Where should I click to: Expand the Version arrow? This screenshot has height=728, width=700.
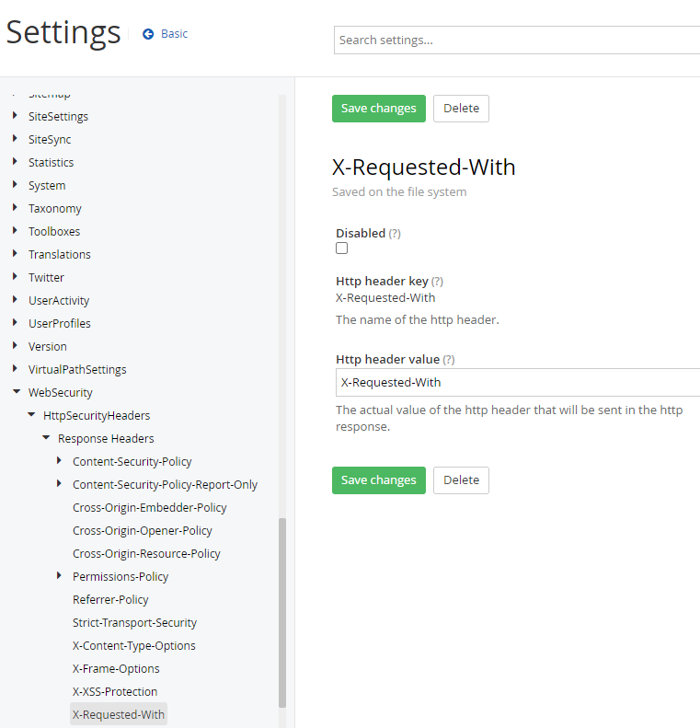[15, 345]
